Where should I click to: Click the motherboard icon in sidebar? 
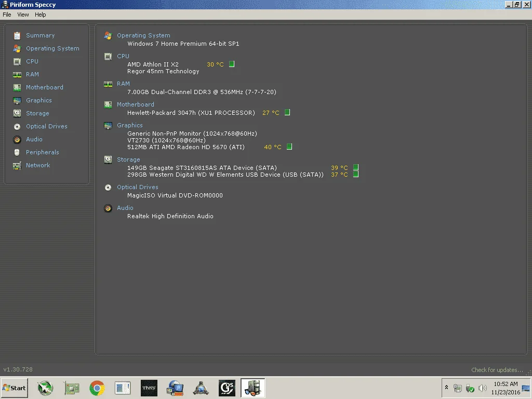[x=17, y=87]
